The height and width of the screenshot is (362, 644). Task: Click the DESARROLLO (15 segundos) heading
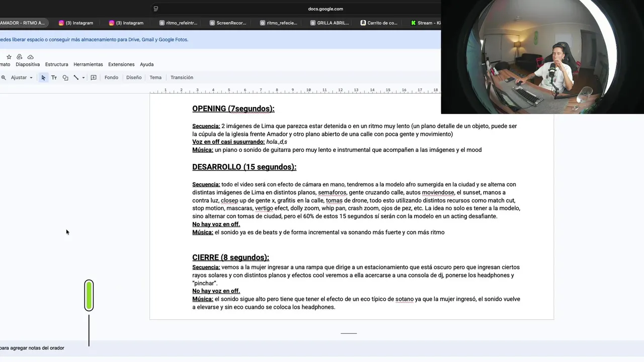coord(244,167)
